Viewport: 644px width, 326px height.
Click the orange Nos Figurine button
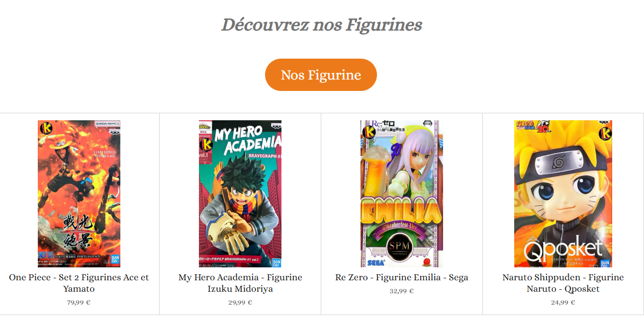tap(321, 75)
